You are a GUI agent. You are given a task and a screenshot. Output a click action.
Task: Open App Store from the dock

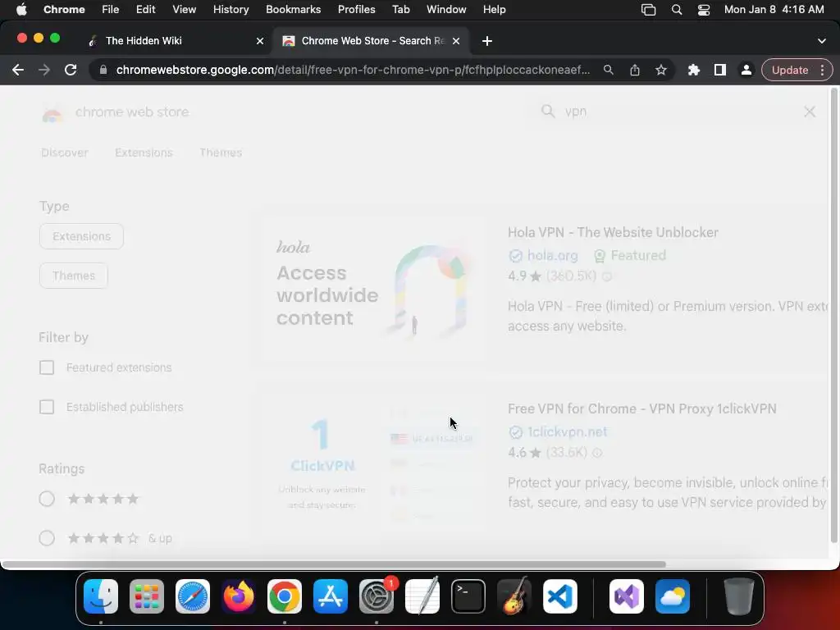pos(331,596)
